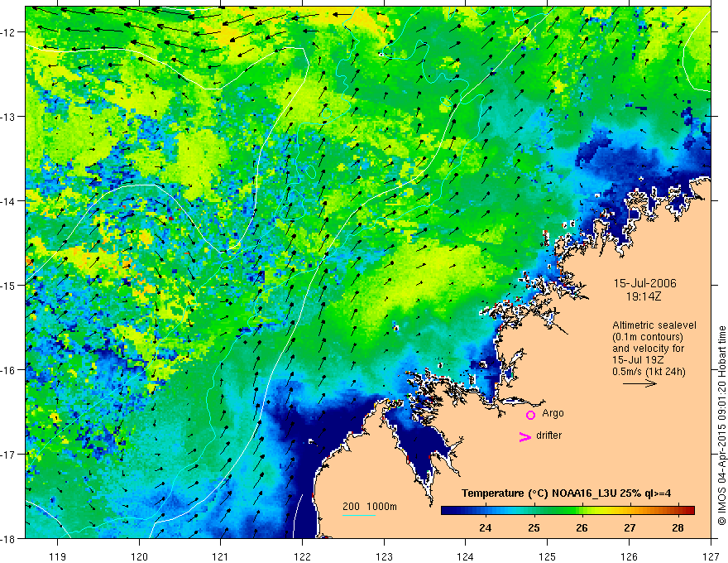This screenshot has width=728, height=563.
Task: Click the temperature color bar legend
Action: tap(568, 510)
